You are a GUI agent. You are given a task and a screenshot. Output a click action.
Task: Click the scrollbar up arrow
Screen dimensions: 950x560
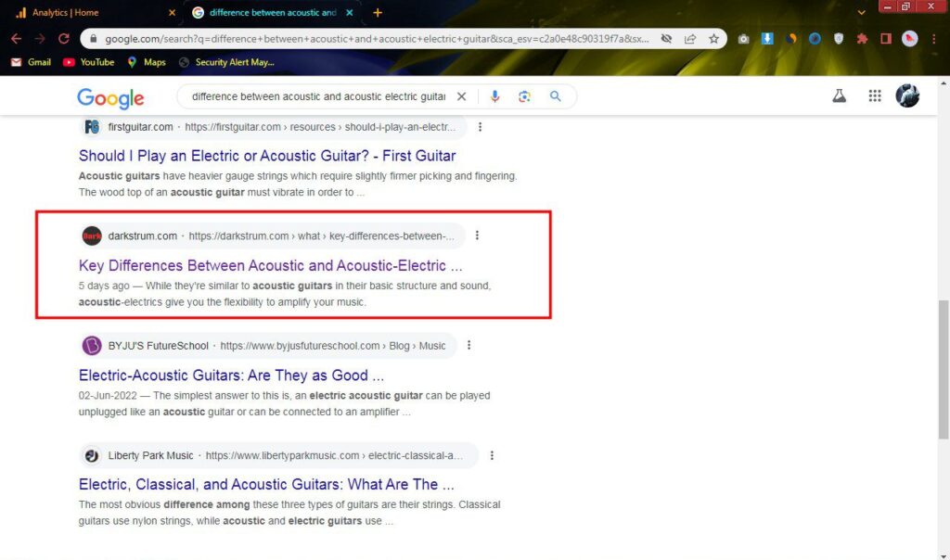coord(944,83)
